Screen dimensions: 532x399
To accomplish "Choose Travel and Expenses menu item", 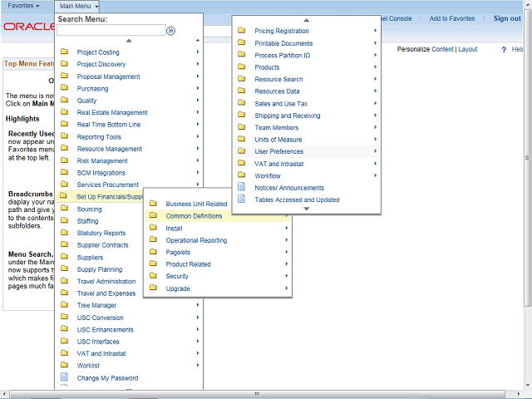I will 106,293.
